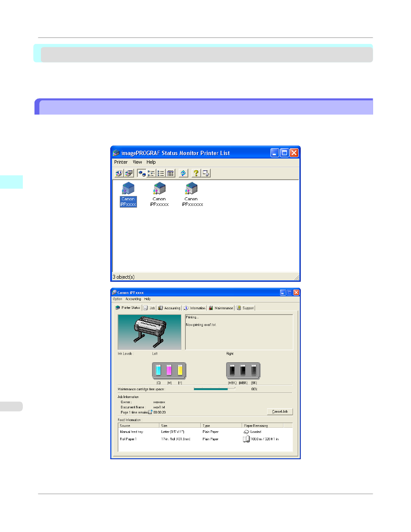Select the Canon iPFxxxx printer icon

coord(128,195)
